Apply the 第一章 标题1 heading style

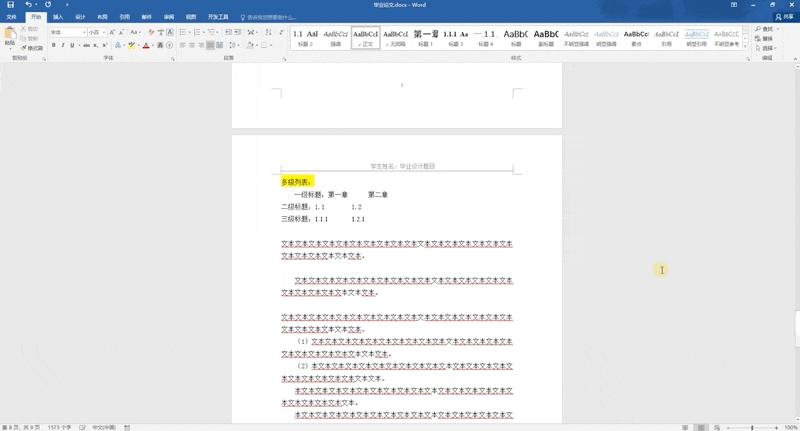click(426, 37)
